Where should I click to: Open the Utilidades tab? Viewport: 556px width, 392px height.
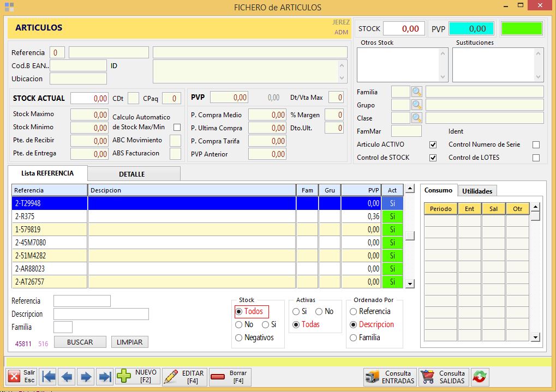[x=477, y=191]
